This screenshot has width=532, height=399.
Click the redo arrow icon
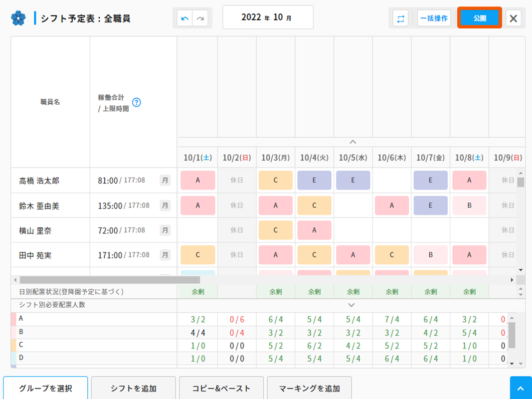click(x=200, y=18)
